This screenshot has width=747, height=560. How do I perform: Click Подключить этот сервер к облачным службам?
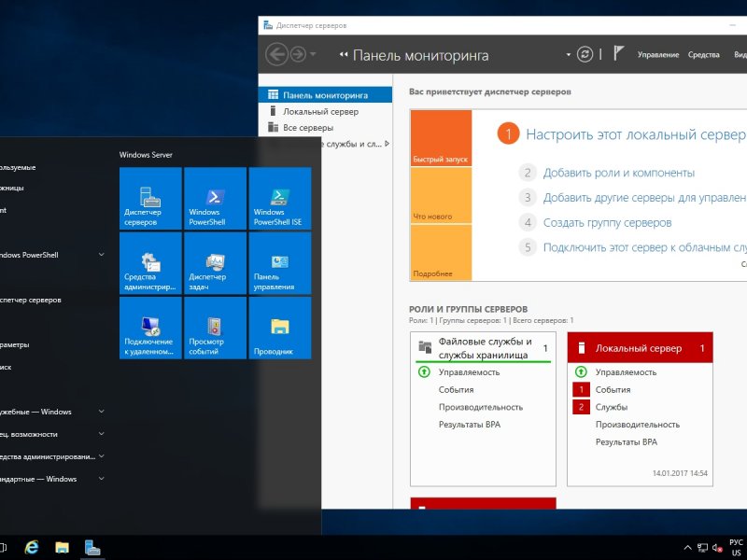click(644, 247)
